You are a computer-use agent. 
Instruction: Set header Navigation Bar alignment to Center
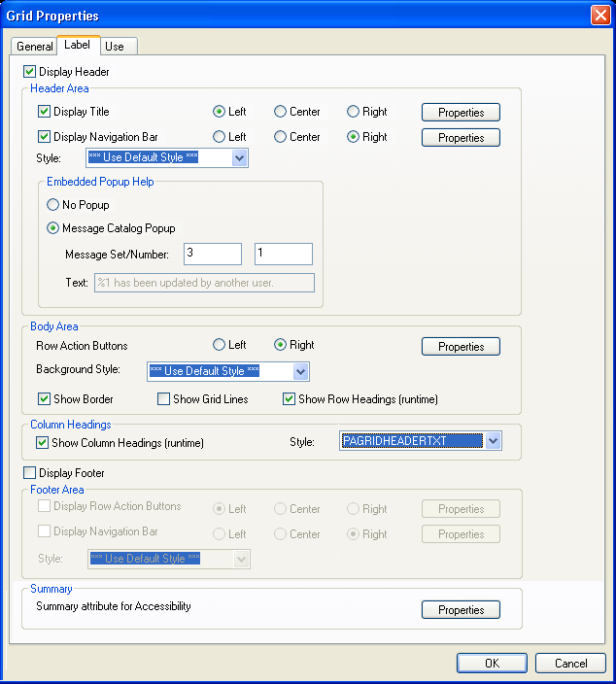(x=280, y=137)
